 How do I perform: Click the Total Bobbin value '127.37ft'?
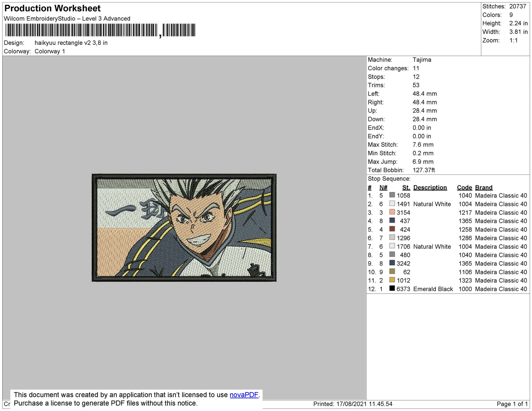pos(424,170)
